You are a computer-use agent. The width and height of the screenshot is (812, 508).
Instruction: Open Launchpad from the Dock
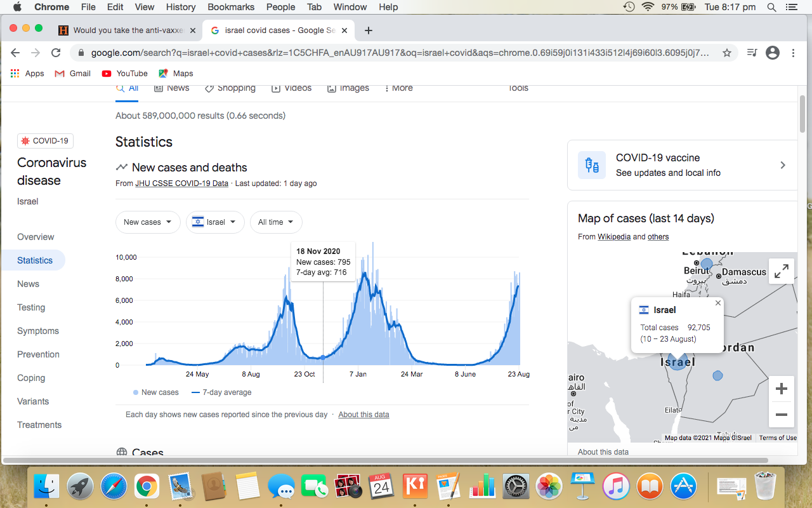(80, 487)
